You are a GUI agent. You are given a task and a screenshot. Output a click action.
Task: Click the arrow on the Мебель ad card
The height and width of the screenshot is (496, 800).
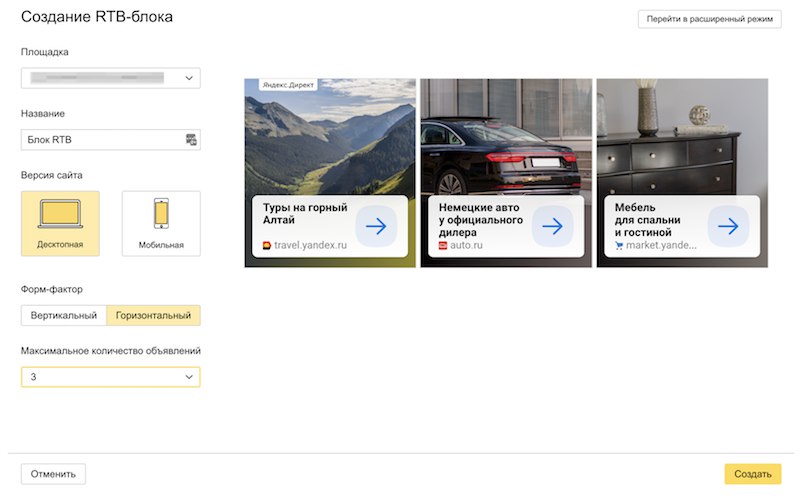[729, 226]
